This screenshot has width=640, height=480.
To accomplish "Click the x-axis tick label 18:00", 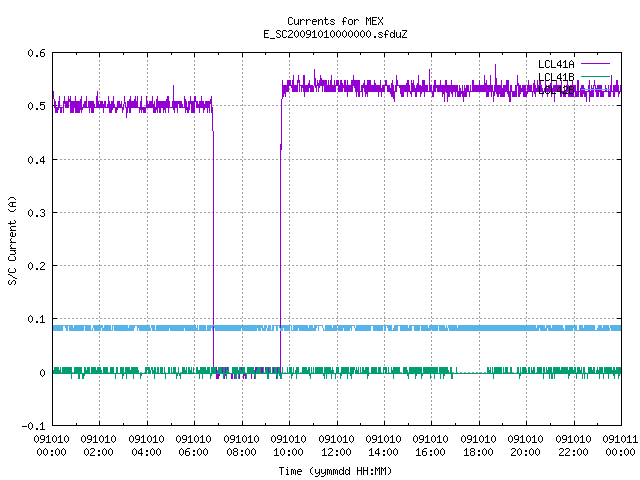I will coord(478,452).
